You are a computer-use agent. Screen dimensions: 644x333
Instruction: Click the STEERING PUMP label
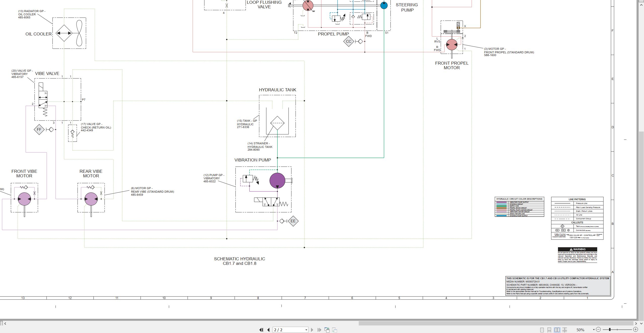407,8
